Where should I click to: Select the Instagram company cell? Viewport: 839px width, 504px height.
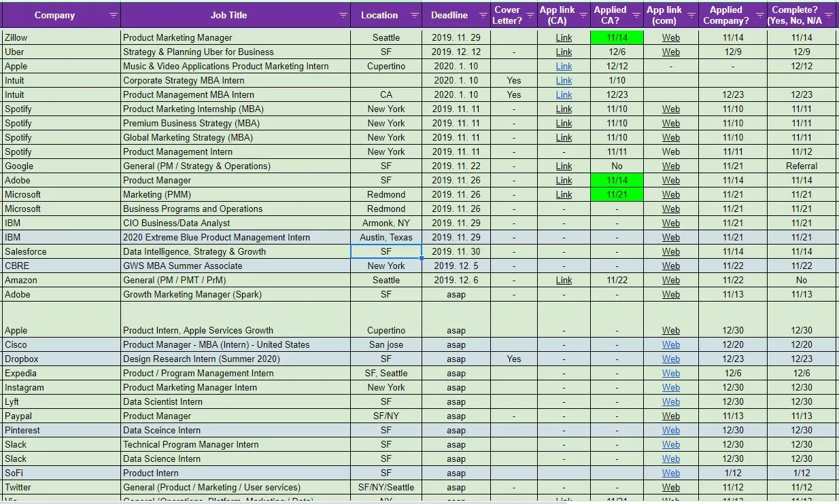pyautogui.click(x=61, y=387)
